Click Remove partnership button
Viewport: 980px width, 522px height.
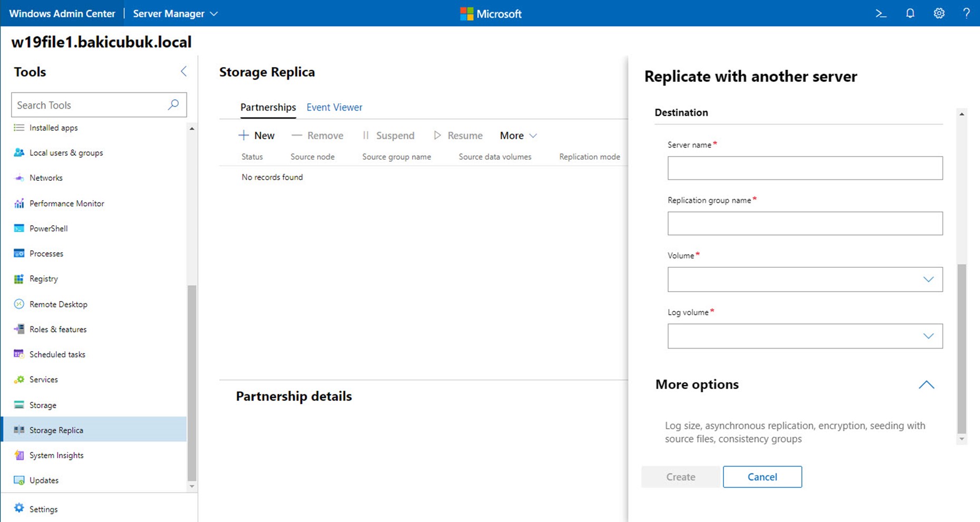(318, 136)
